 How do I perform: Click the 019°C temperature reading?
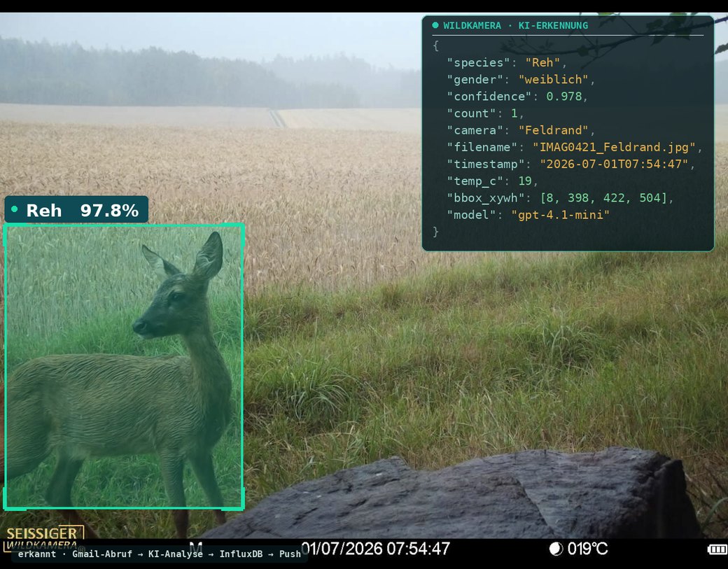point(587,549)
